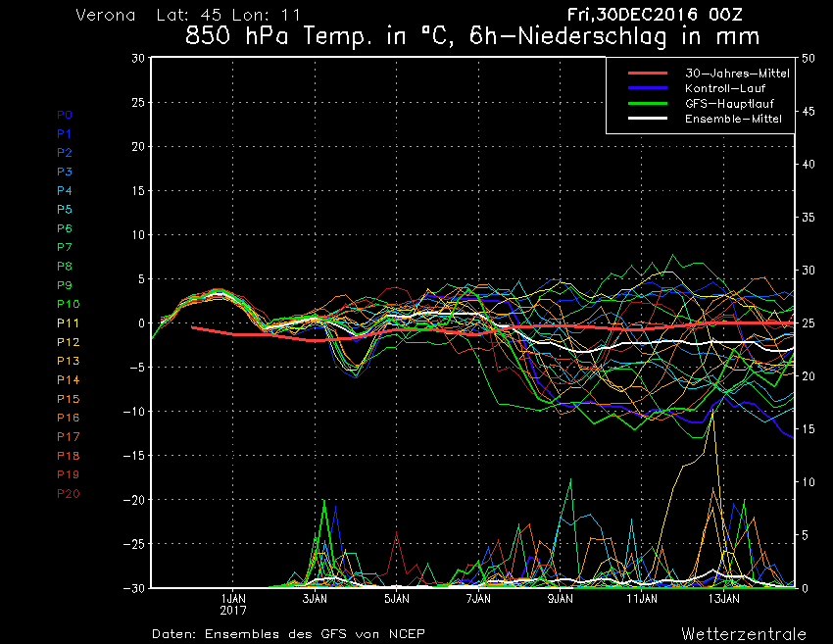
Task: Click the 1JAN 2017 axis label
Action: [x=232, y=605]
